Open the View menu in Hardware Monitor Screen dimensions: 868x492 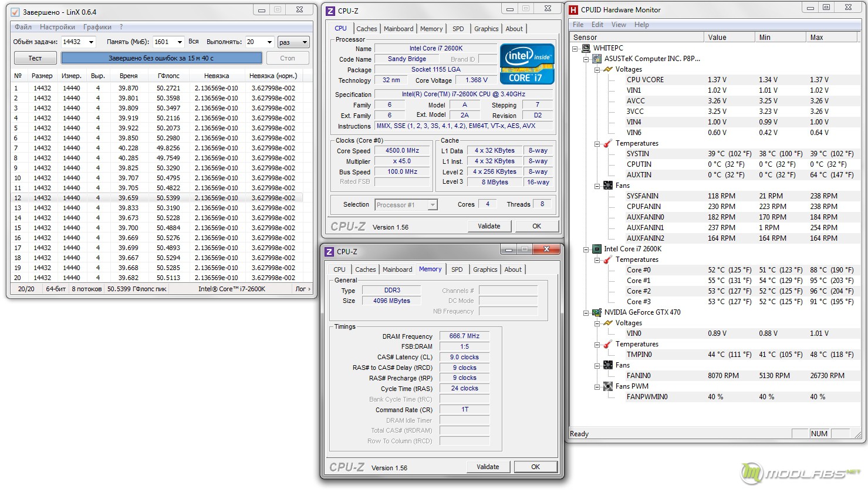[619, 25]
